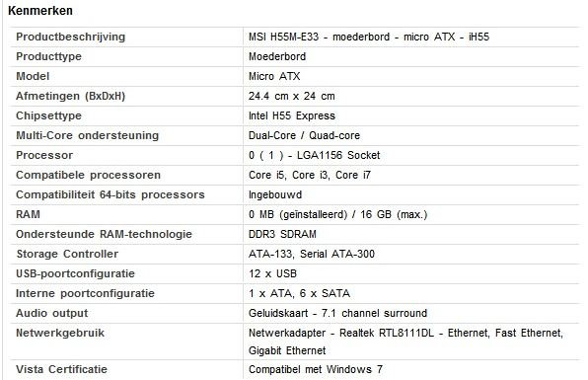Select the DDR3 SDRAM value
Viewport: 588px width, 380px height.
pos(282,234)
